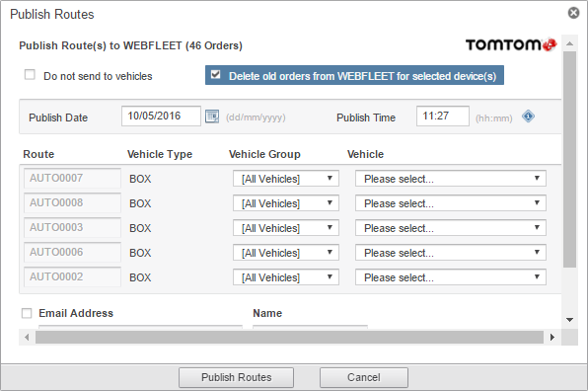Click the Publish Routes button

click(x=236, y=377)
